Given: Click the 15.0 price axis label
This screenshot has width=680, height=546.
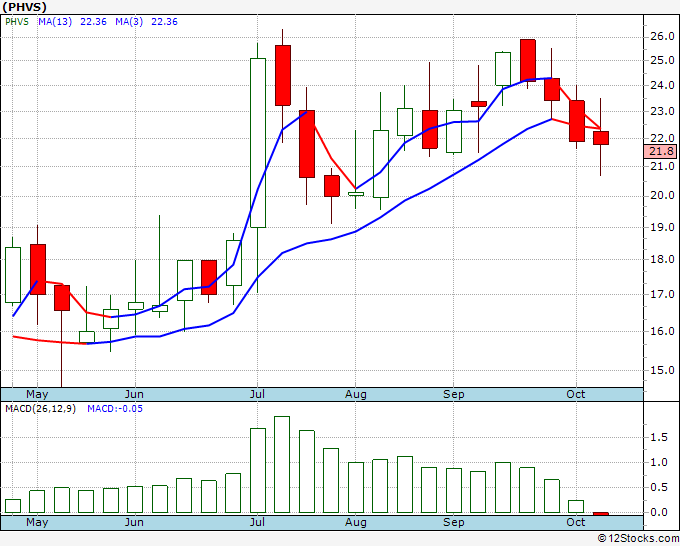Looking at the screenshot, I should tap(662, 370).
